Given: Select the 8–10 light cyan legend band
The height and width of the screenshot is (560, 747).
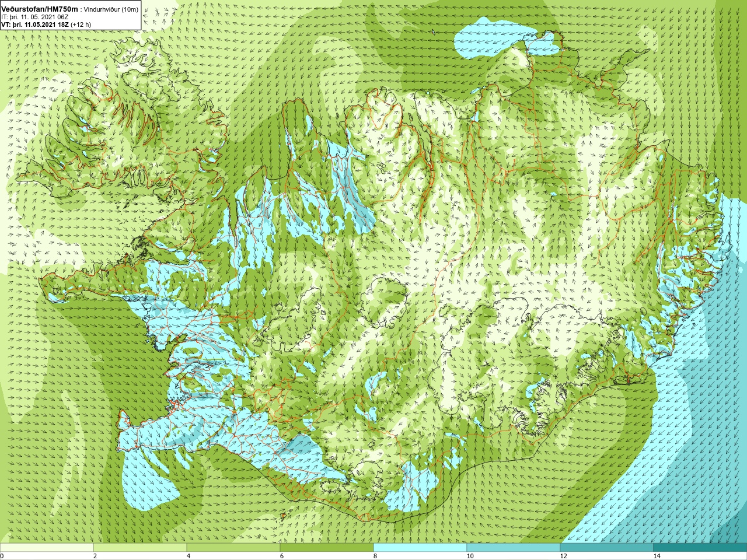Looking at the screenshot, I should click(x=420, y=548).
